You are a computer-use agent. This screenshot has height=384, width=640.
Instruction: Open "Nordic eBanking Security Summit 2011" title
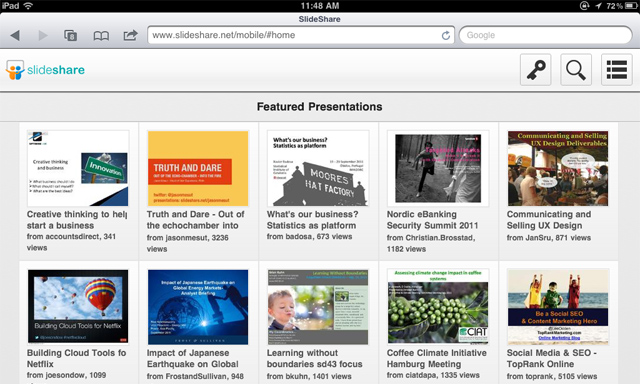pyautogui.click(x=432, y=220)
